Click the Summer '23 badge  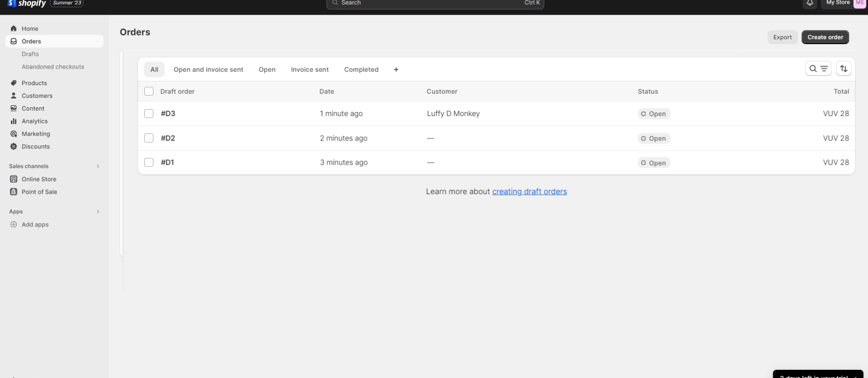(67, 3)
